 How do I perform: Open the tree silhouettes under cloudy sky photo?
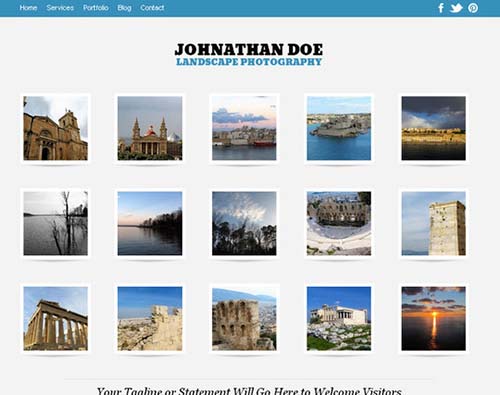coord(244,223)
